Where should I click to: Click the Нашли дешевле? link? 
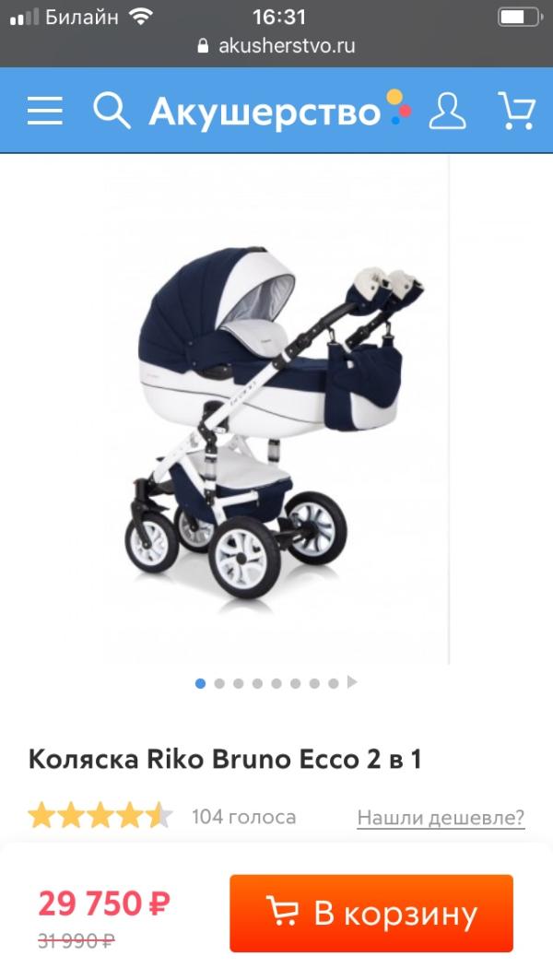click(441, 817)
